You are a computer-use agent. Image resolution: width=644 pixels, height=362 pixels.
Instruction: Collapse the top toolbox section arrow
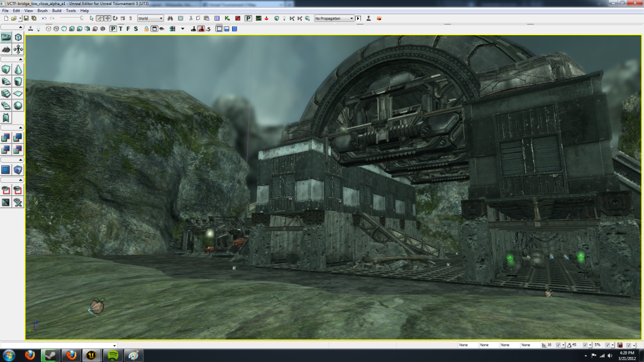(21, 27)
